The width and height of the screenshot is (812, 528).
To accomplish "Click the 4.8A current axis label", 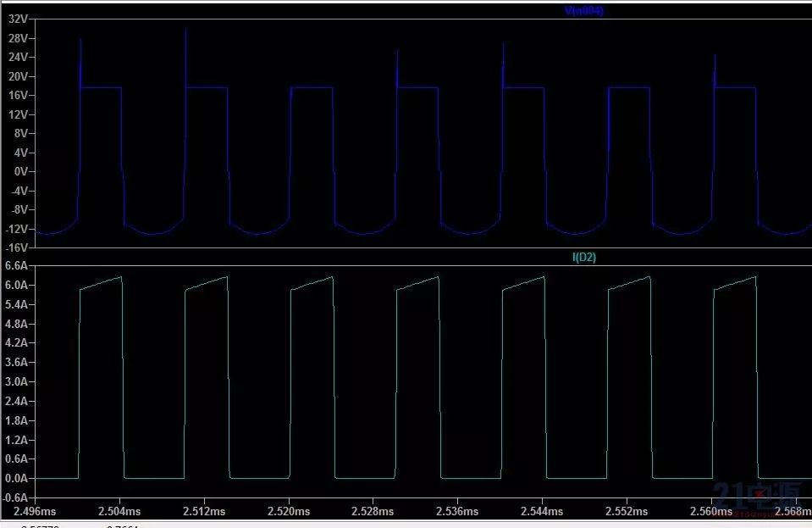I will 16,324.
